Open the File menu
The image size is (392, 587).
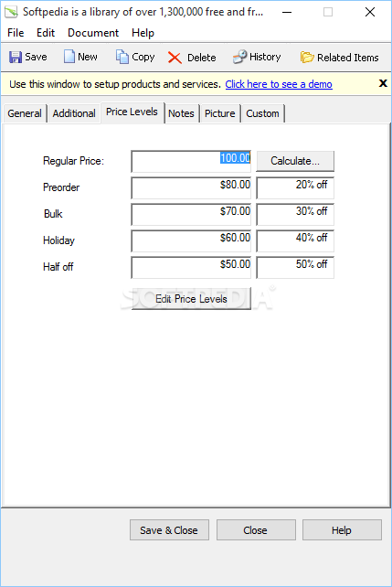(16, 33)
